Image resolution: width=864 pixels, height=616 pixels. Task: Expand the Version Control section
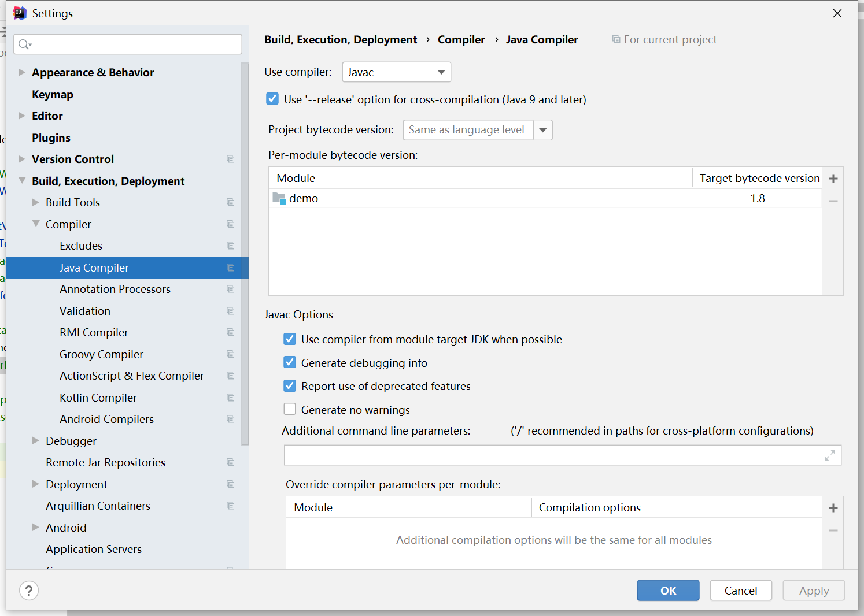click(x=22, y=159)
